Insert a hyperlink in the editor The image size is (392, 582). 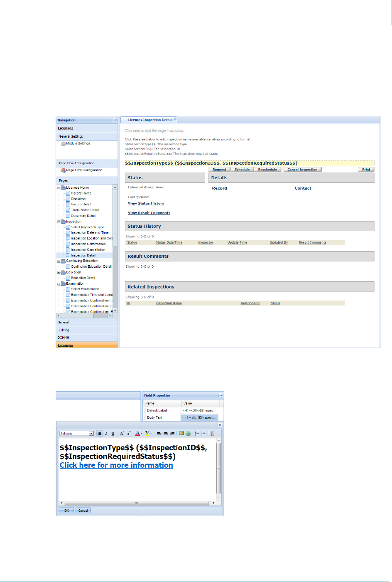coord(188,433)
